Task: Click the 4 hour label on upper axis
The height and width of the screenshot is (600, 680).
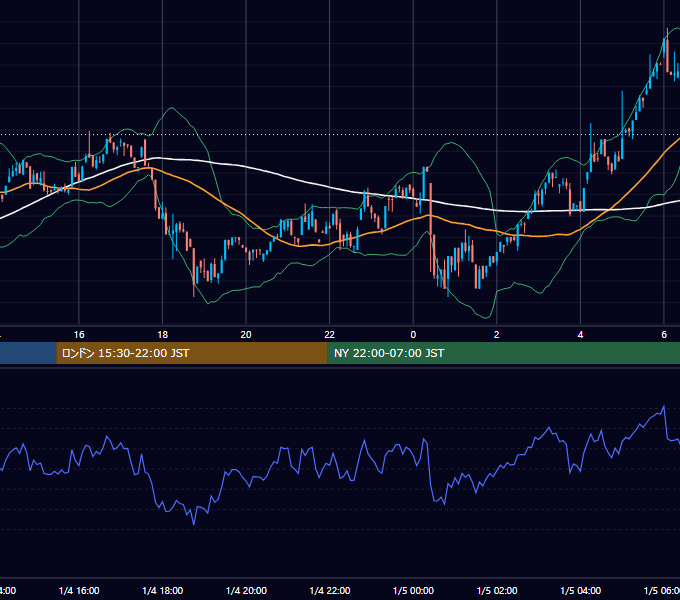Action: [580, 335]
